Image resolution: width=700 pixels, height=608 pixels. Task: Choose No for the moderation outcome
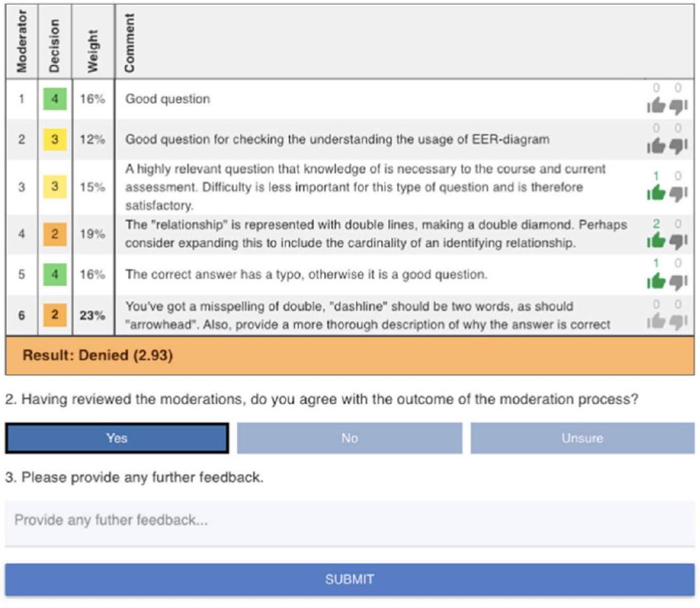[349, 438]
